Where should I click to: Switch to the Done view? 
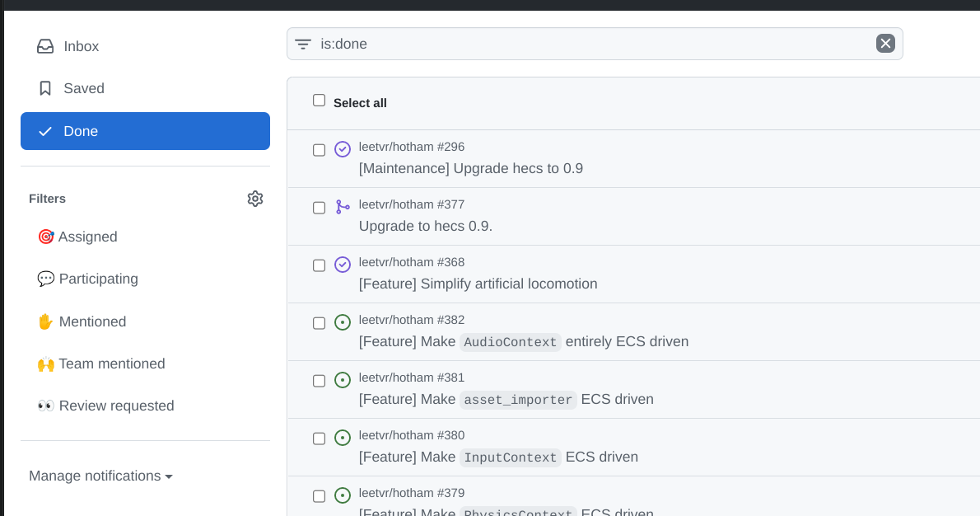145,131
